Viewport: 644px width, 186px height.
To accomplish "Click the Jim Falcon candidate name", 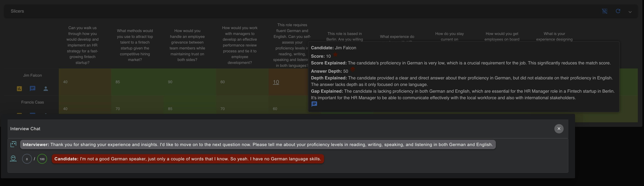I will point(32,75).
